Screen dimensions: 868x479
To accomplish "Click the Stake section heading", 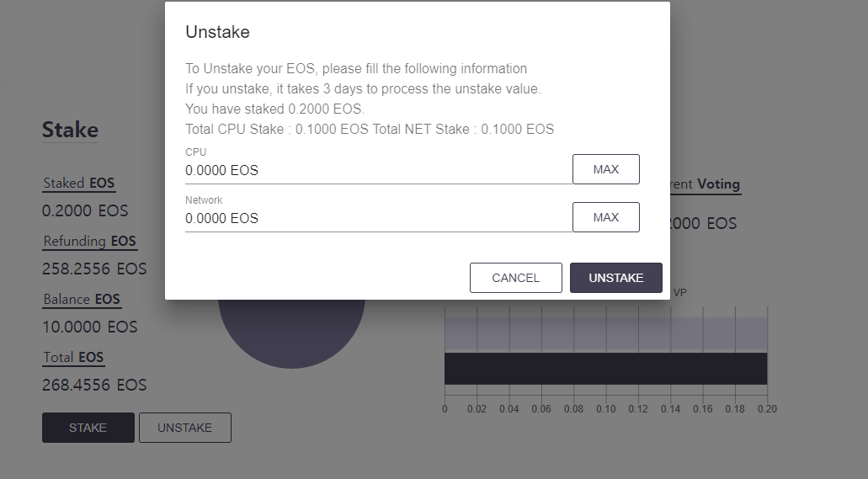I will pyautogui.click(x=70, y=130).
